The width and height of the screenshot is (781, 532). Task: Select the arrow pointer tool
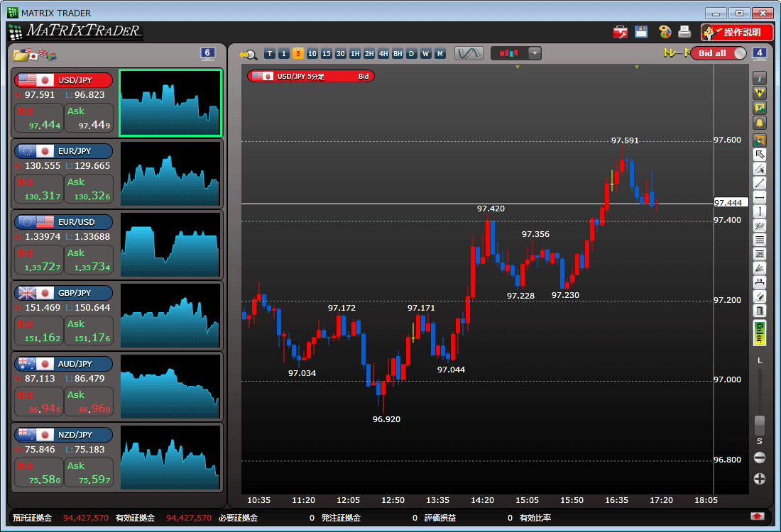759,155
